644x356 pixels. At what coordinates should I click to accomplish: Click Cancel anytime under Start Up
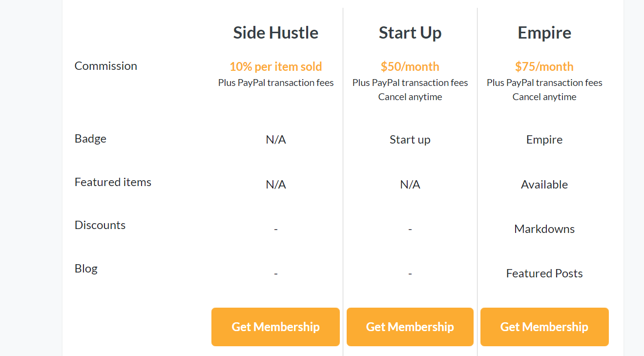410,97
